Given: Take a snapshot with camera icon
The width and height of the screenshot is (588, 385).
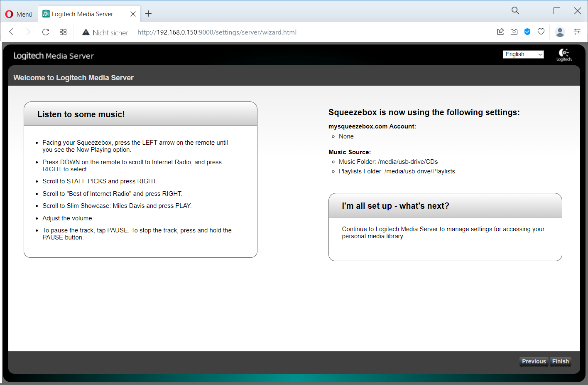Looking at the screenshot, I should [514, 32].
